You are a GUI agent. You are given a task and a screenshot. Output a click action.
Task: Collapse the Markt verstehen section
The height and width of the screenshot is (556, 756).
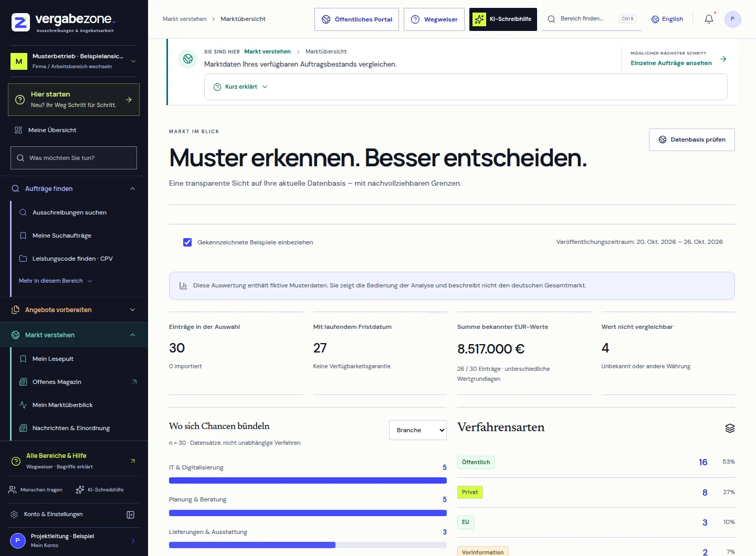point(73,335)
